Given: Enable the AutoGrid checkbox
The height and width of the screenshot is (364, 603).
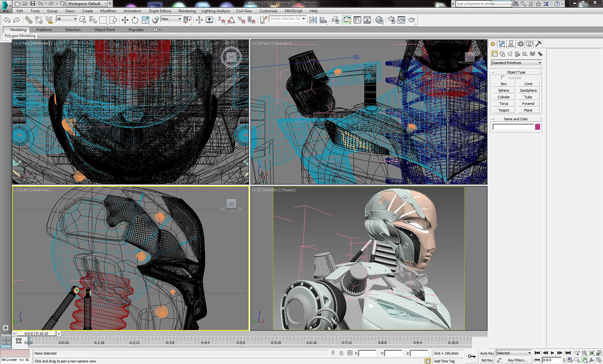Looking at the screenshot, I should coord(503,77).
